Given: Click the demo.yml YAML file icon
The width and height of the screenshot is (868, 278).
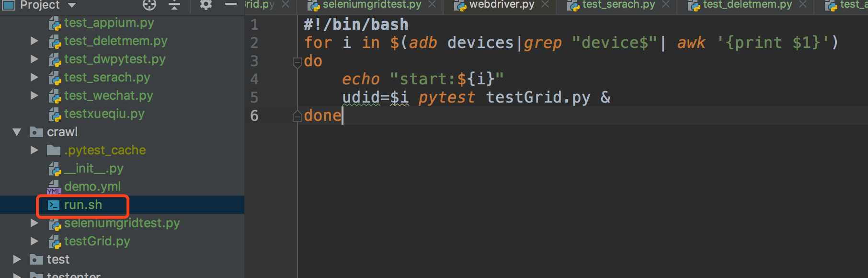Looking at the screenshot, I should pos(54,187).
